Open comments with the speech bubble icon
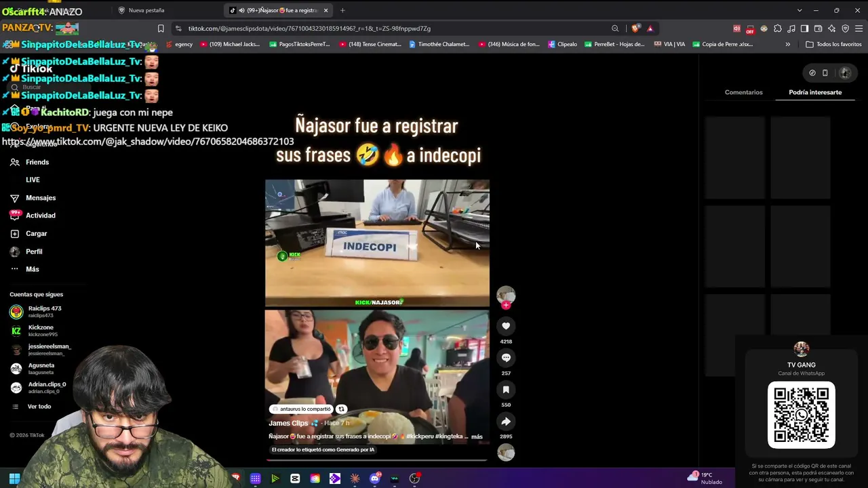The image size is (868, 488). point(506,358)
